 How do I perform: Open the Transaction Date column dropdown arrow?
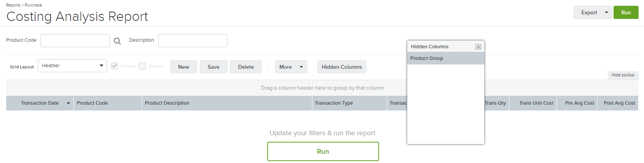[x=68, y=103]
